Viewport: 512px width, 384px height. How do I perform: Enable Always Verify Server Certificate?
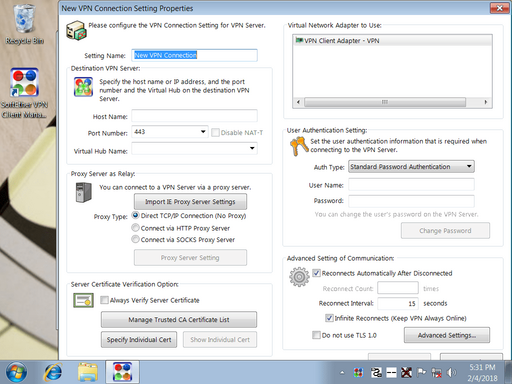tap(104, 300)
